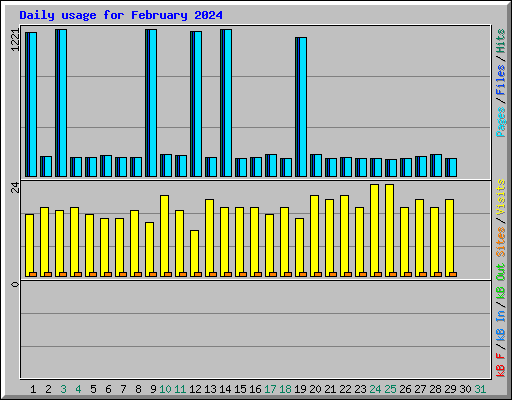Image resolution: width=512 pixels, height=400 pixels.
Task: Click day label '29' on the x-axis
Action: tap(450, 389)
